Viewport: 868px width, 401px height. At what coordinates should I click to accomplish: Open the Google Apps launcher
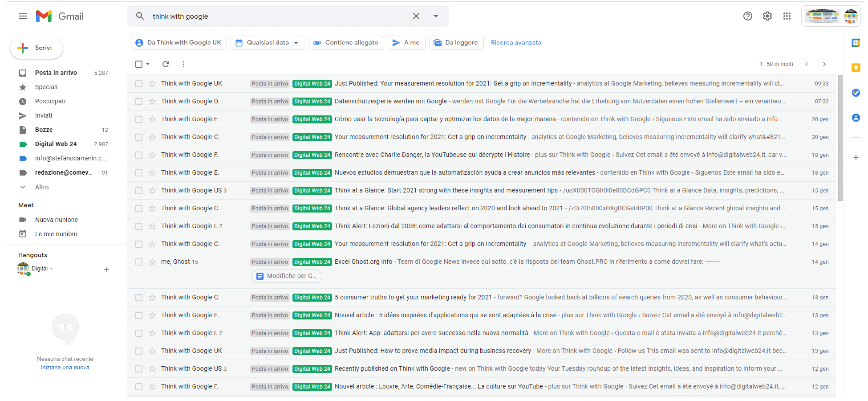click(787, 16)
